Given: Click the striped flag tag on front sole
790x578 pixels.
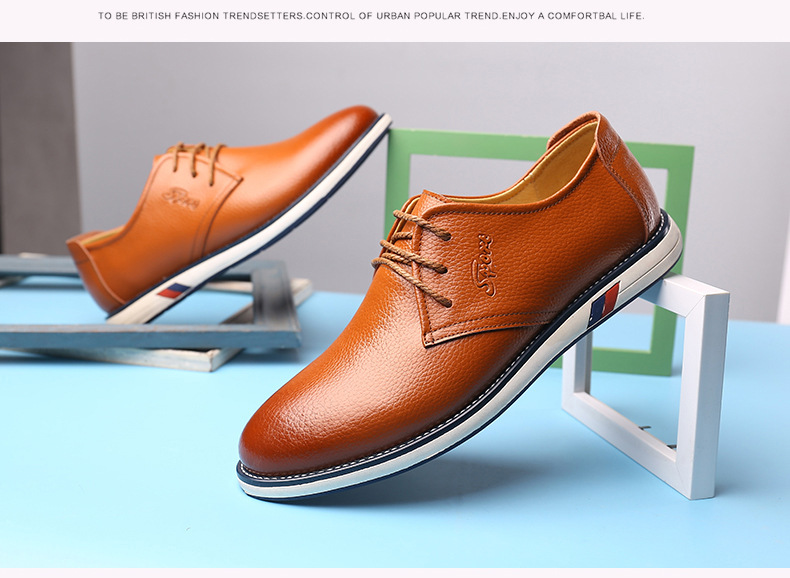Looking at the screenshot, I should tap(605, 304).
